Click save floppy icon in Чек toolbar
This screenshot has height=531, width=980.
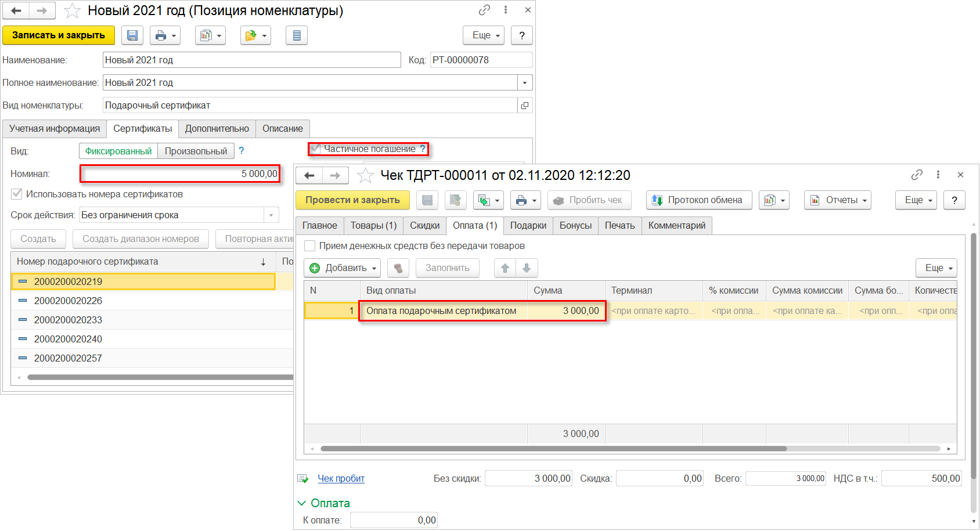click(427, 200)
